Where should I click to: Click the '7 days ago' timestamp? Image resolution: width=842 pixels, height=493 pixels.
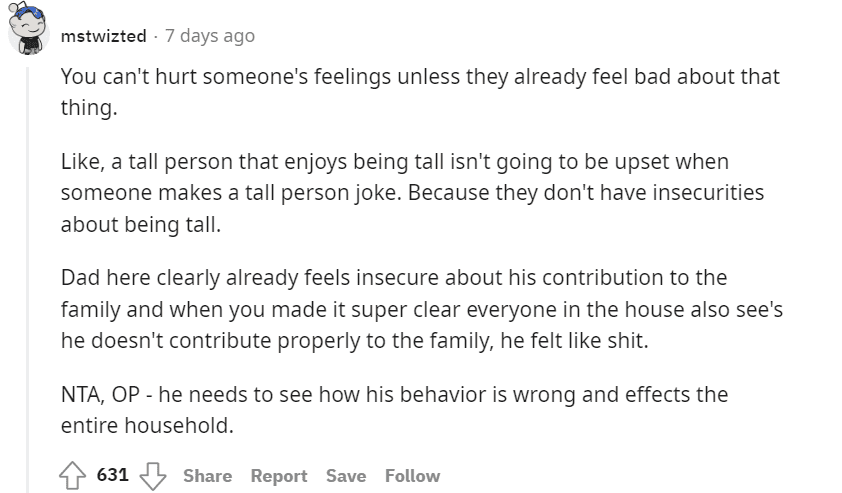(210, 36)
